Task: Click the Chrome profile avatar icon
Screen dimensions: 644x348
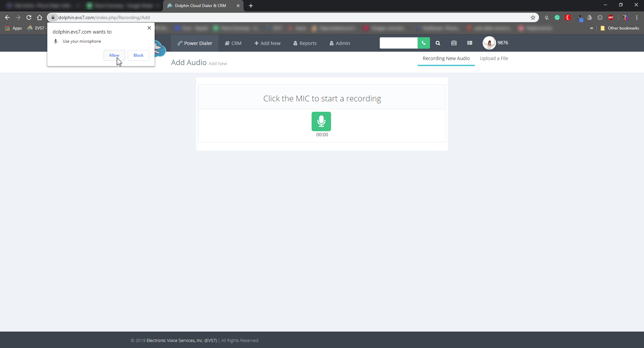Action: [625, 17]
